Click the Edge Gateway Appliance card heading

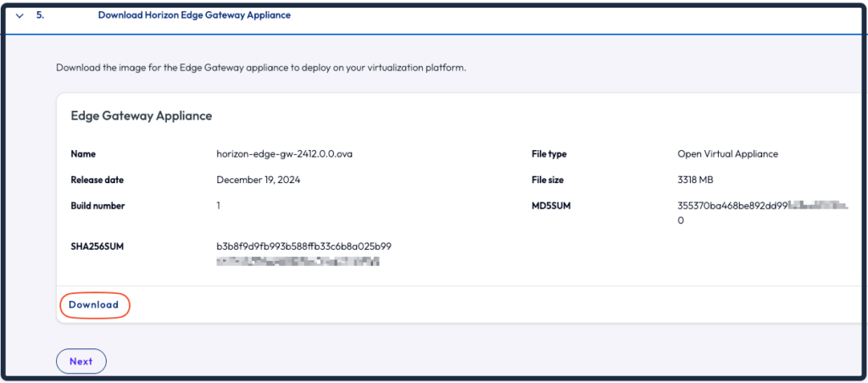pos(142,116)
